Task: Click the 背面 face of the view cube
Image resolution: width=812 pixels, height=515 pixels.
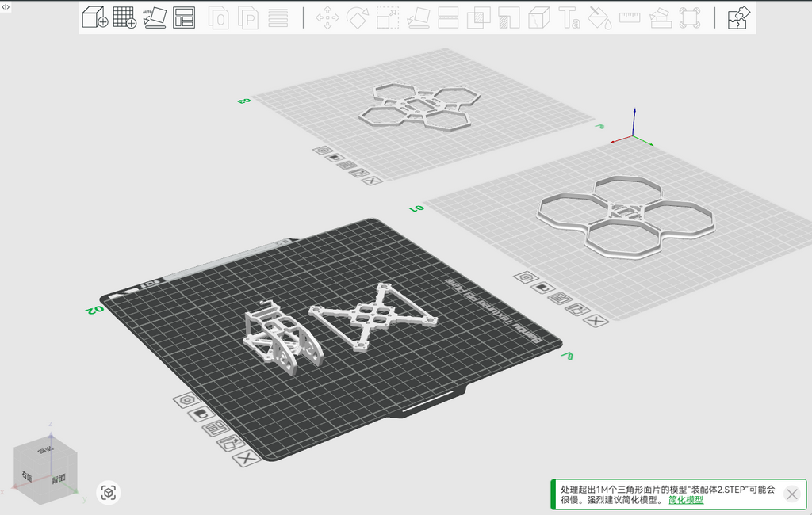Action: [59, 479]
